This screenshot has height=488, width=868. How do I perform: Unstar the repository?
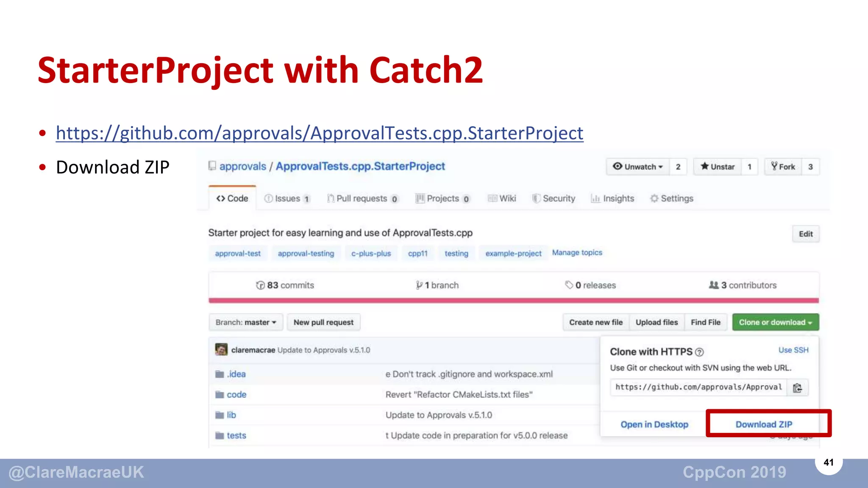(x=717, y=167)
